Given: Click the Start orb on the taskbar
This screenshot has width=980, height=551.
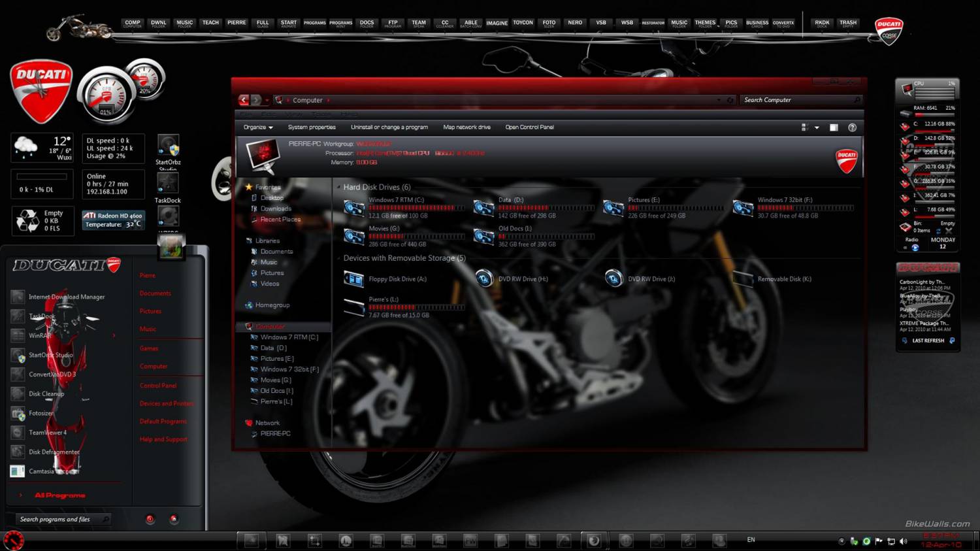Looking at the screenshot, I should coord(13,540).
